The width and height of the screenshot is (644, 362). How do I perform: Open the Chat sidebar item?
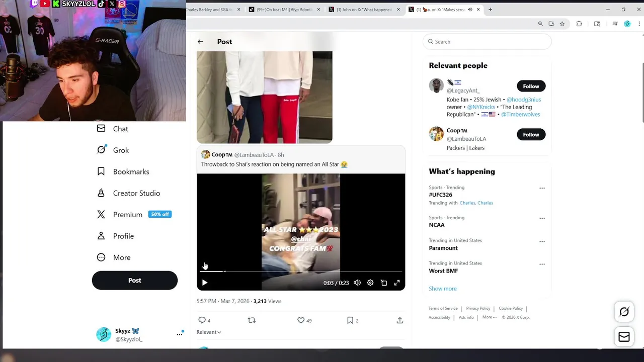(x=113, y=129)
